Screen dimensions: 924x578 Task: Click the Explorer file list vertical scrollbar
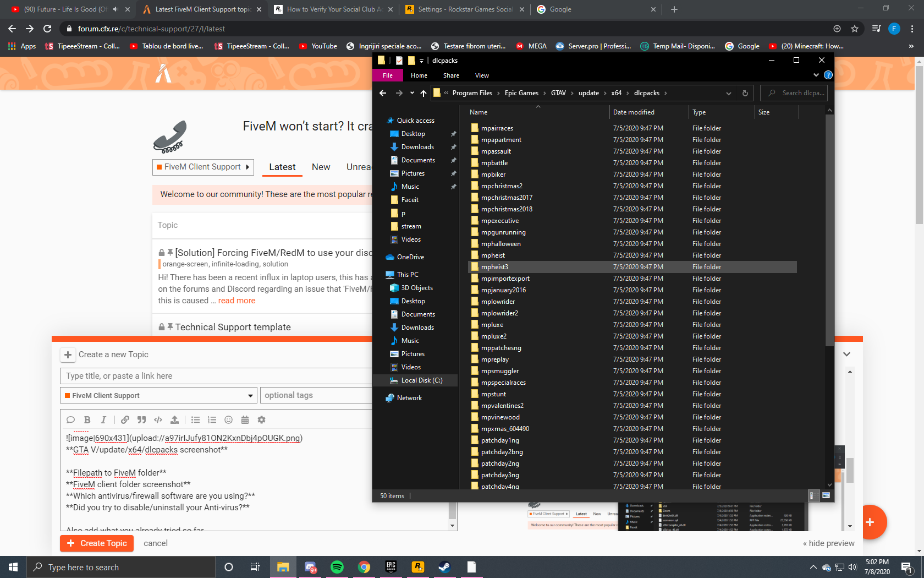click(x=829, y=230)
